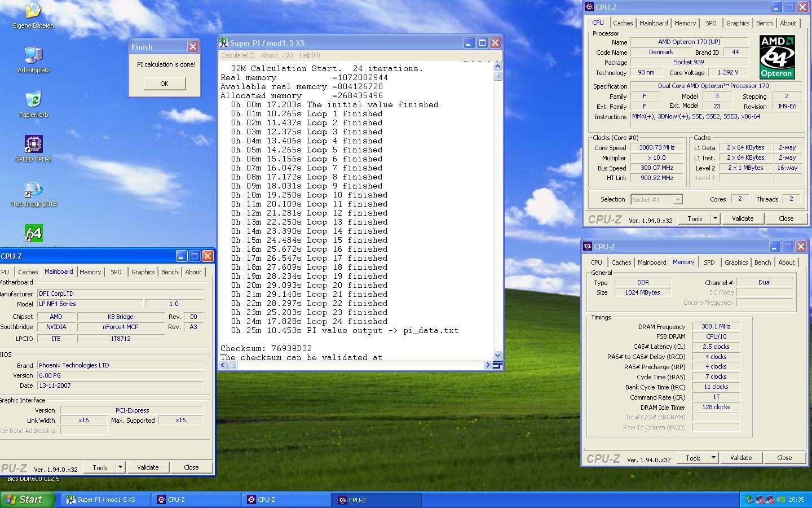
Task: Open the Eigene Dateien desktop folder icon
Action: coord(33,10)
